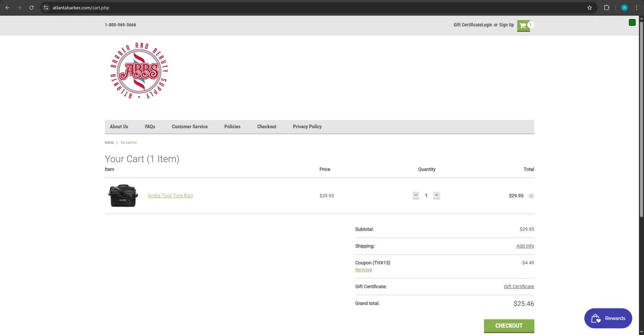The height and width of the screenshot is (335, 644).
Task: Open the green shopping cart icon
Action: pos(523,26)
